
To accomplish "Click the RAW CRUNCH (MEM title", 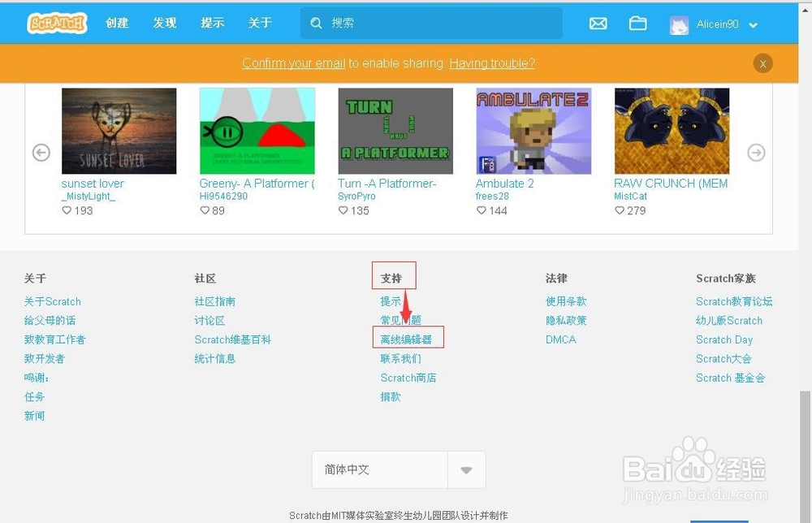I will pos(671,184).
